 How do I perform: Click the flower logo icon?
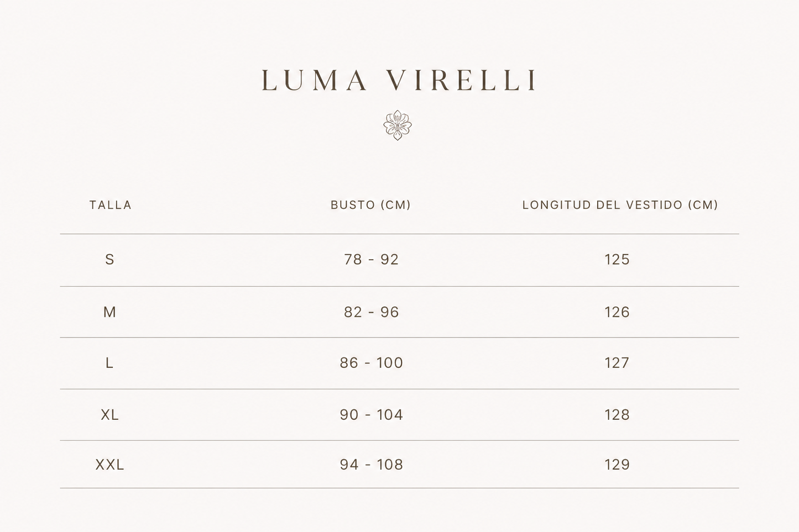point(398,125)
